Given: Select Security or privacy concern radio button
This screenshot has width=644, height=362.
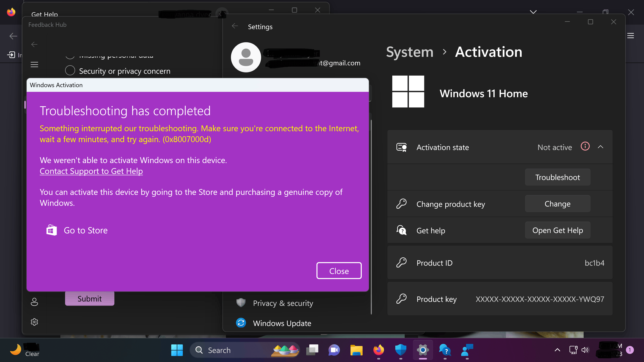Looking at the screenshot, I should (x=70, y=70).
